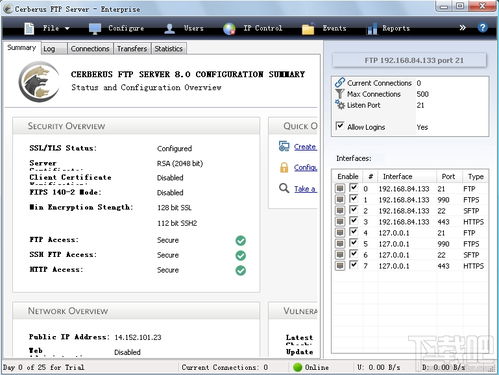
Task: Expand the File menu dropdown arrow
Action: 67,29
